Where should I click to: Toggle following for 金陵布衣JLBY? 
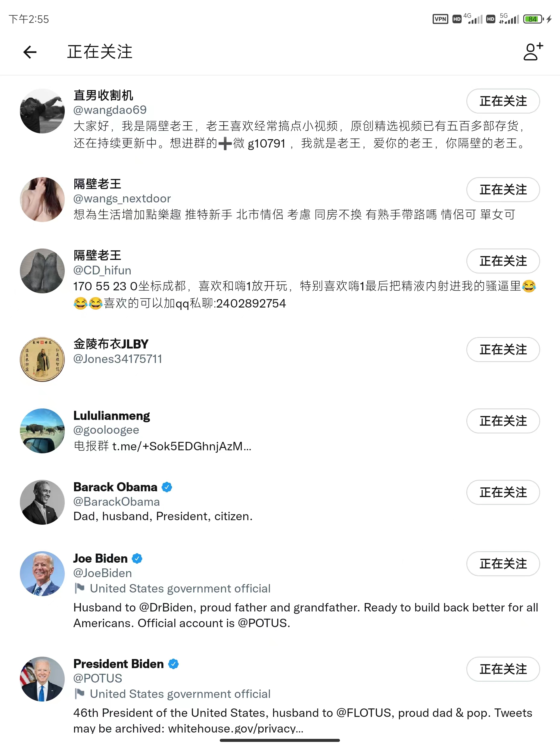pos(503,349)
